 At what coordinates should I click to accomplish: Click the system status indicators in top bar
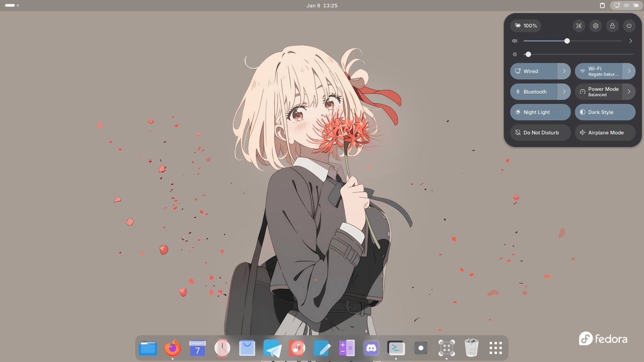[x=626, y=5]
